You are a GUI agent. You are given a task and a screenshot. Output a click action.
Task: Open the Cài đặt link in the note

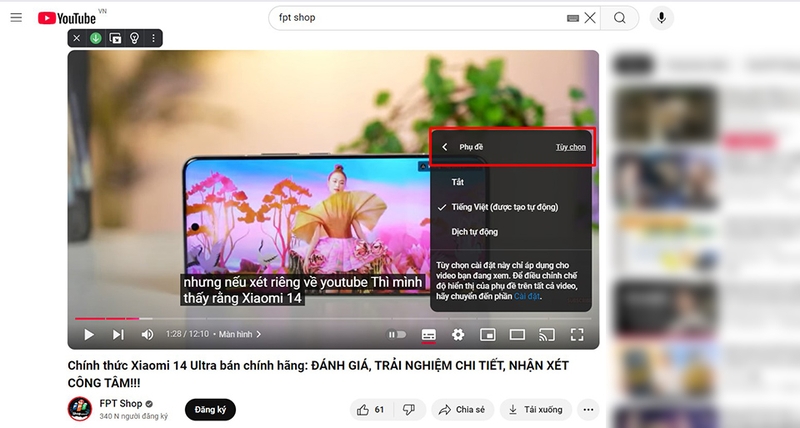point(527,296)
